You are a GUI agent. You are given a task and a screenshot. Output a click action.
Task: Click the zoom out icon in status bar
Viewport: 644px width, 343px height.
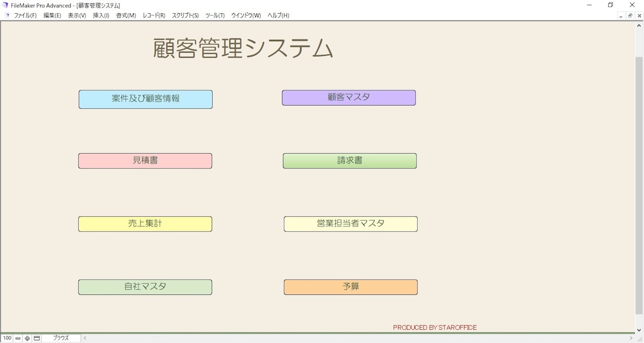(x=18, y=338)
